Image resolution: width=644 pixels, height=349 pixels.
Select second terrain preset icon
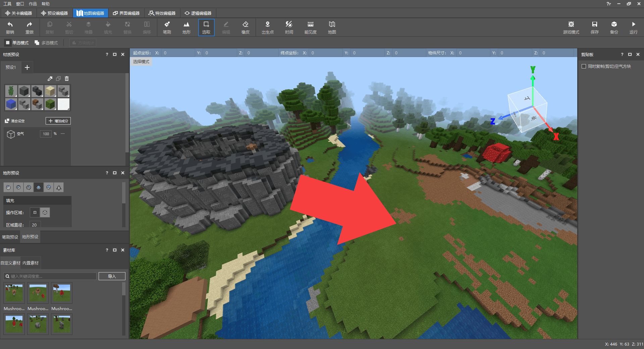coord(18,188)
